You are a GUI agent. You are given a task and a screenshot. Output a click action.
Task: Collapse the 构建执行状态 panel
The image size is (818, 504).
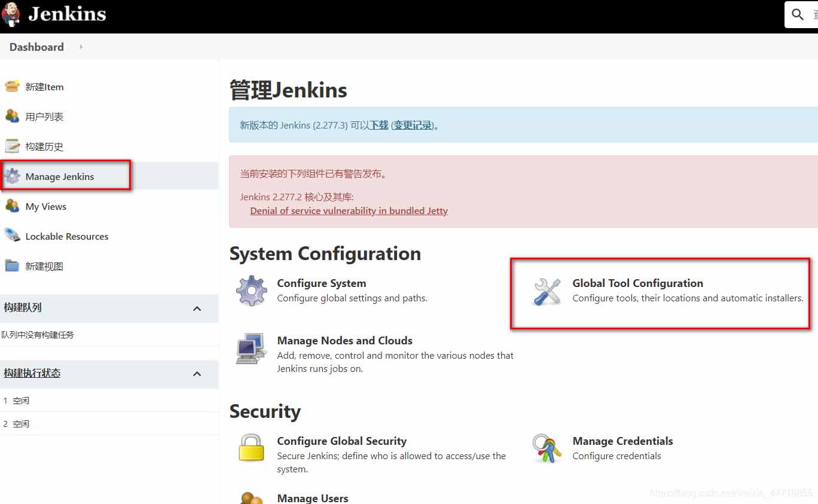[x=197, y=374]
